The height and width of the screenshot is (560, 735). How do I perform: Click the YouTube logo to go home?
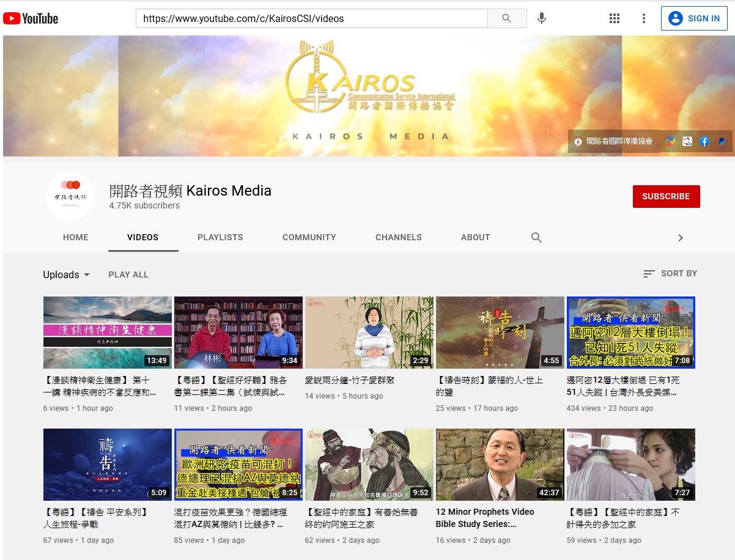(x=31, y=18)
